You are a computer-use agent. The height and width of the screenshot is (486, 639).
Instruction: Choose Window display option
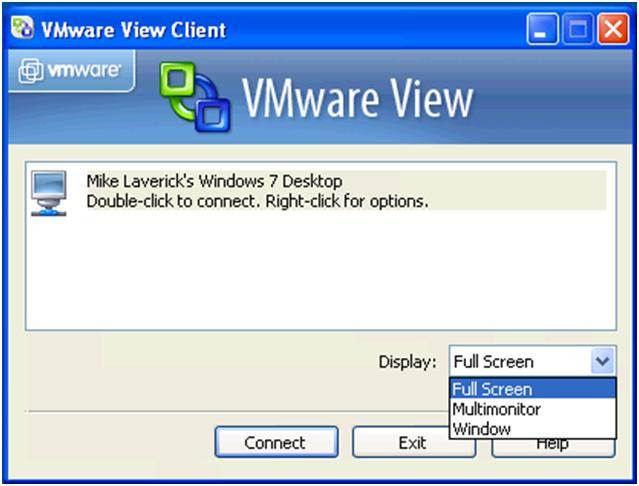(x=533, y=429)
